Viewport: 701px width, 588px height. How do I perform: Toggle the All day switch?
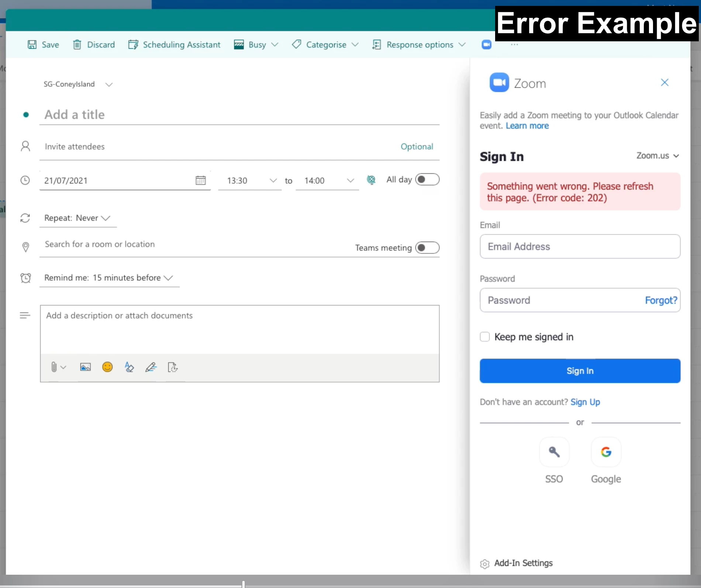coord(427,180)
